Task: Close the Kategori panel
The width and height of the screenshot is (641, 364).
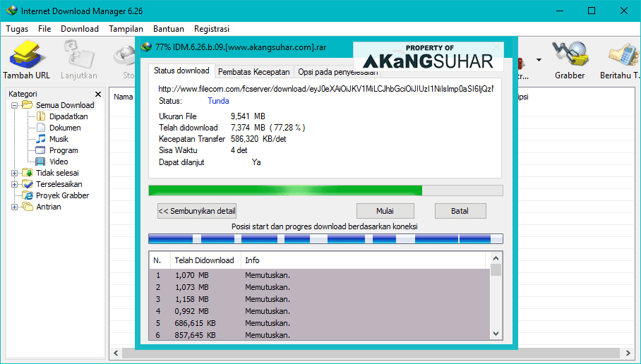Action: coord(98,94)
